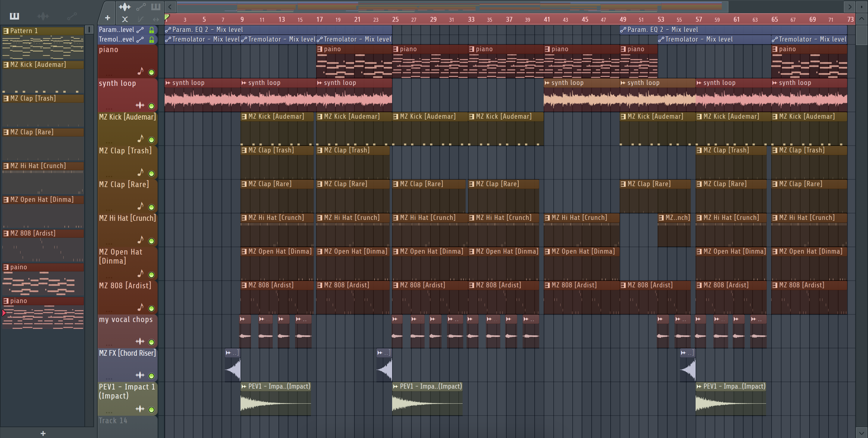Focus pattern clips piano-keys icon in playlist header
The height and width of the screenshot is (438, 868).
click(156, 7)
